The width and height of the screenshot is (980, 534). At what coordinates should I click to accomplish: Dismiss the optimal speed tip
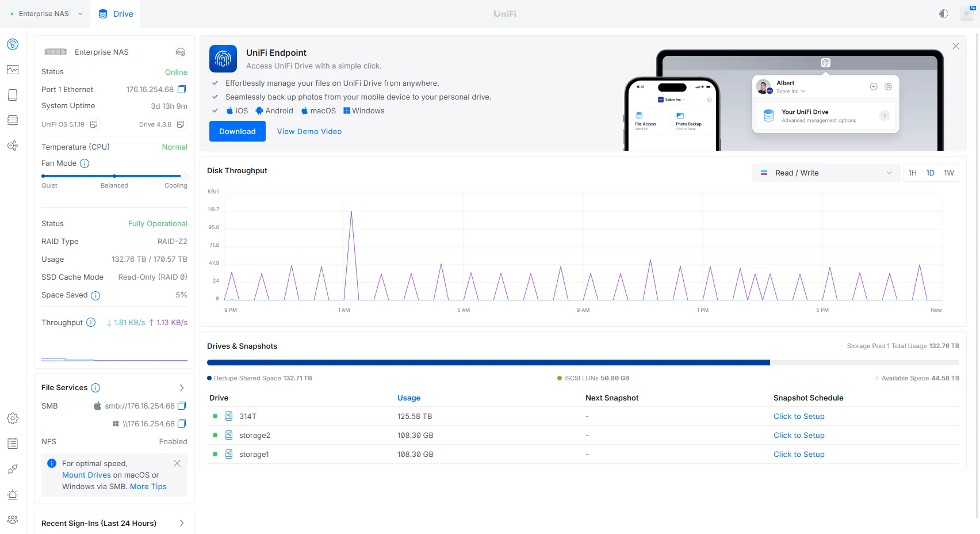(177, 463)
